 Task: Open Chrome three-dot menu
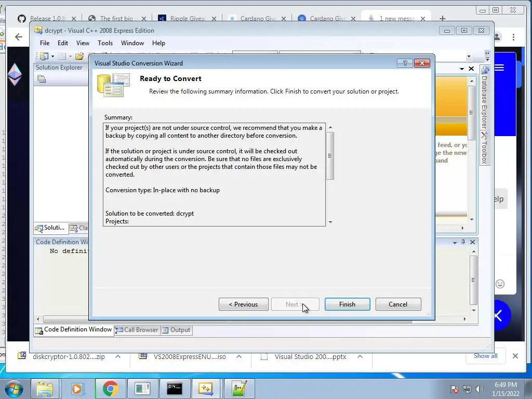[x=513, y=37]
